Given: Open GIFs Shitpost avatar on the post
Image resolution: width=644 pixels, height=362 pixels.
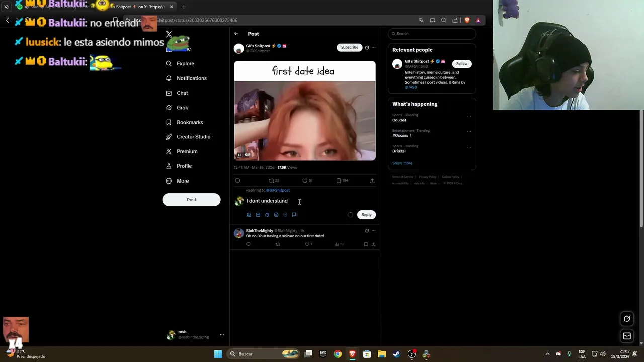Looking at the screenshot, I should pos(238,49).
